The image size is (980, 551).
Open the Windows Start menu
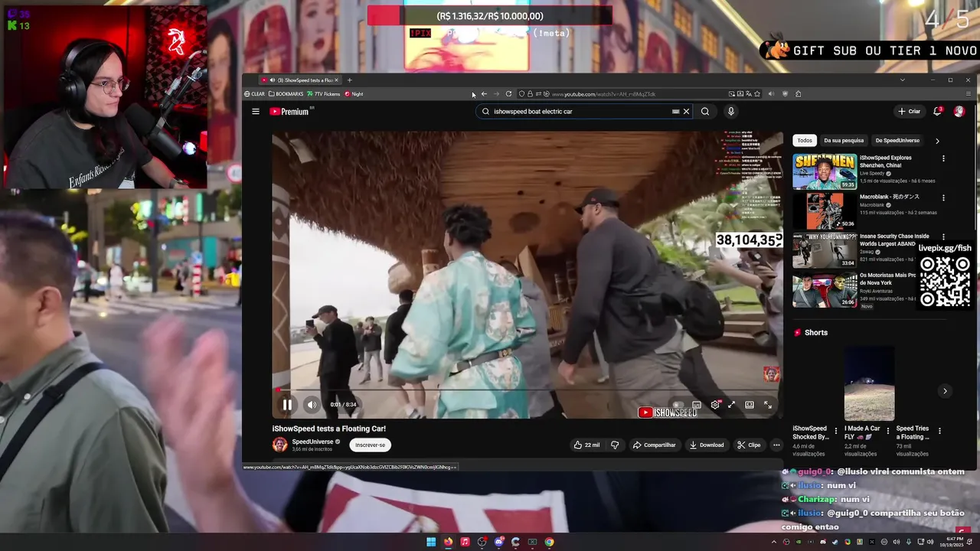(x=431, y=542)
